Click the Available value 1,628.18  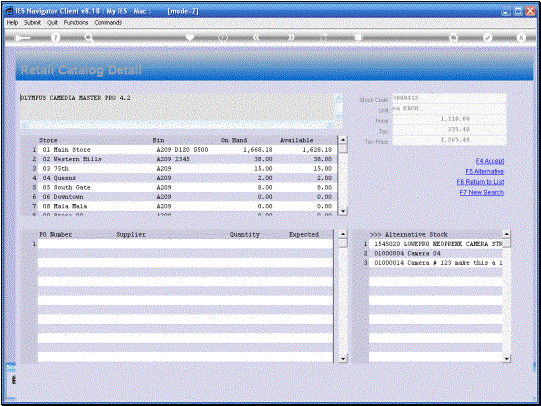click(317, 150)
